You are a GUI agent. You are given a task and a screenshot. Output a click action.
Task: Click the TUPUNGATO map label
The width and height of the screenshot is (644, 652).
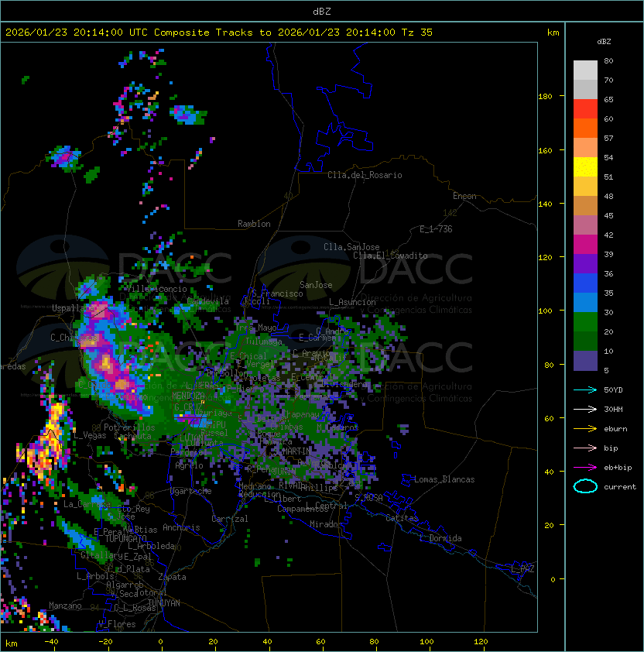125,538
